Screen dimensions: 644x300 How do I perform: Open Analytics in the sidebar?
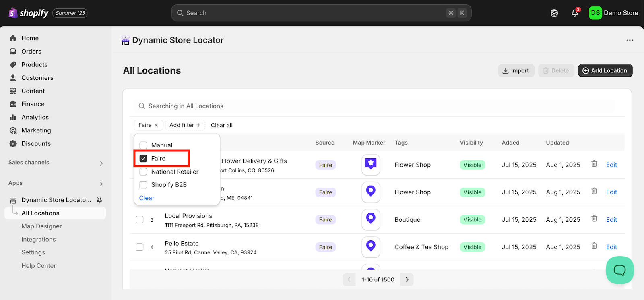(x=35, y=117)
